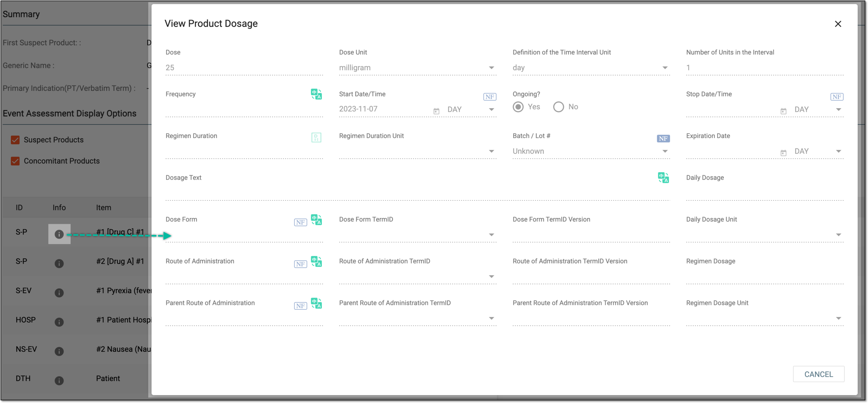This screenshot has width=868, height=403.
Task: Click the Dose Form NF icon
Action: [x=300, y=222]
